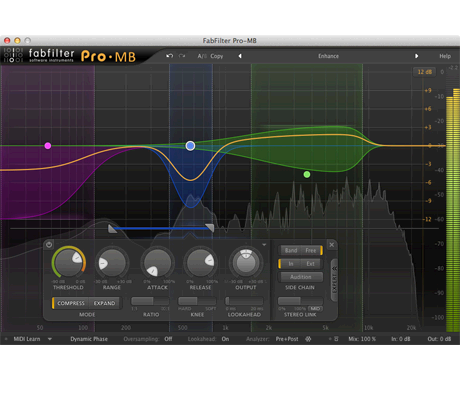Click the Range knob
The width and height of the screenshot is (460, 416).
112,263
